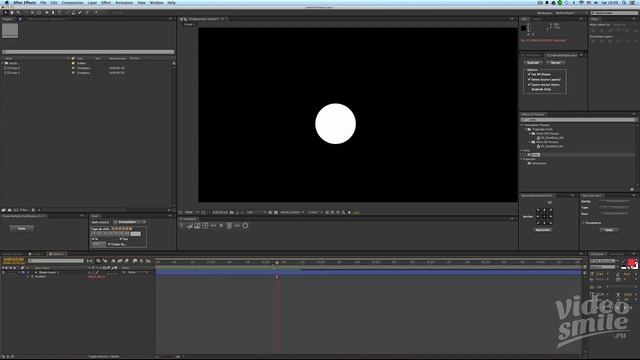This screenshot has width=640, height=360.
Task: Click the composition mini-flowchart icon in timeline
Action: (90, 261)
